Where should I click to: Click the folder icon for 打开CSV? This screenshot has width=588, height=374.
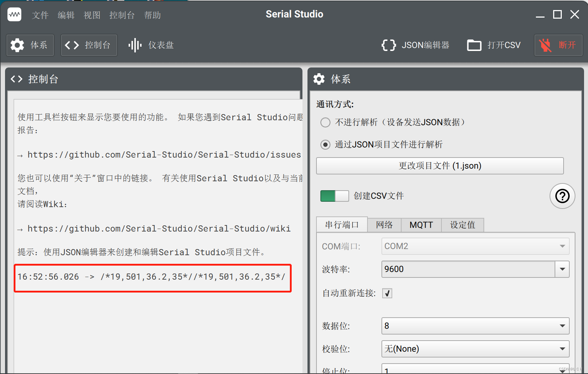pos(474,45)
